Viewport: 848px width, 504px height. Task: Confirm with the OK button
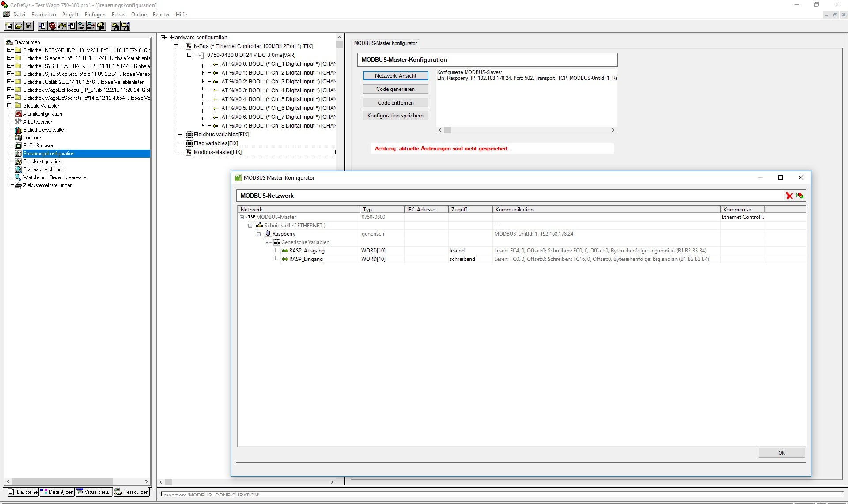point(781,453)
